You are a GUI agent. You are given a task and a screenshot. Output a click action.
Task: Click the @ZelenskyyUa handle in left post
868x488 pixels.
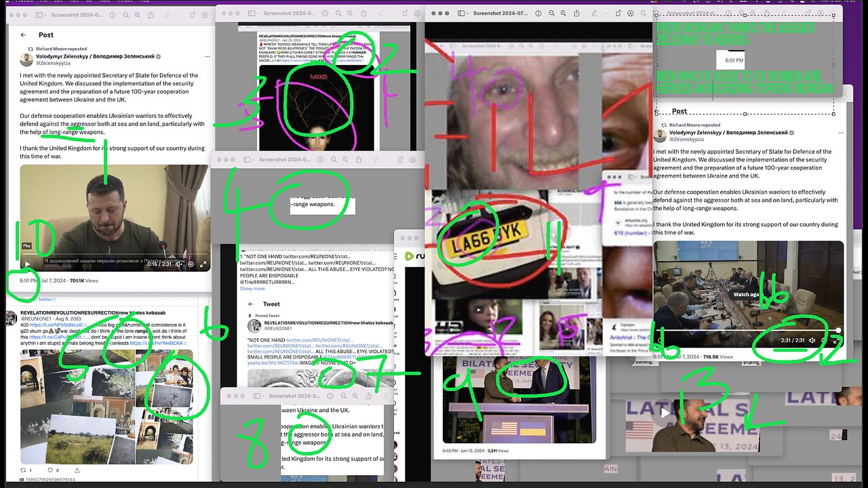pyautogui.click(x=53, y=64)
